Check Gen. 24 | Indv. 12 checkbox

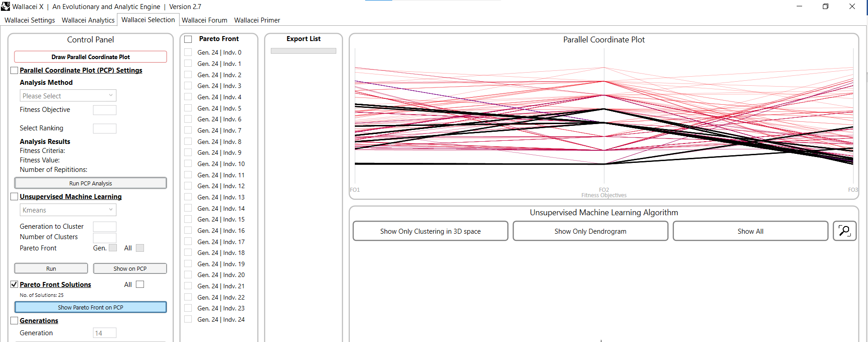pyautogui.click(x=188, y=186)
